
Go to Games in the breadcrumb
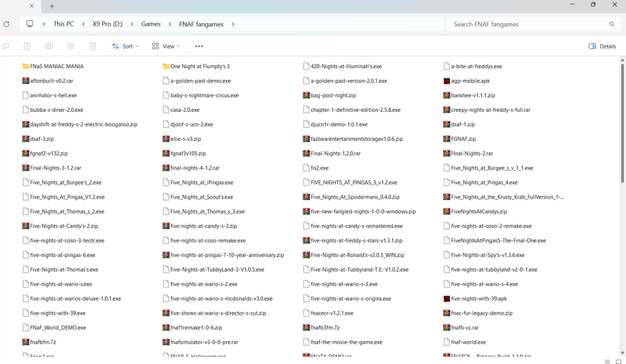click(151, 24)
